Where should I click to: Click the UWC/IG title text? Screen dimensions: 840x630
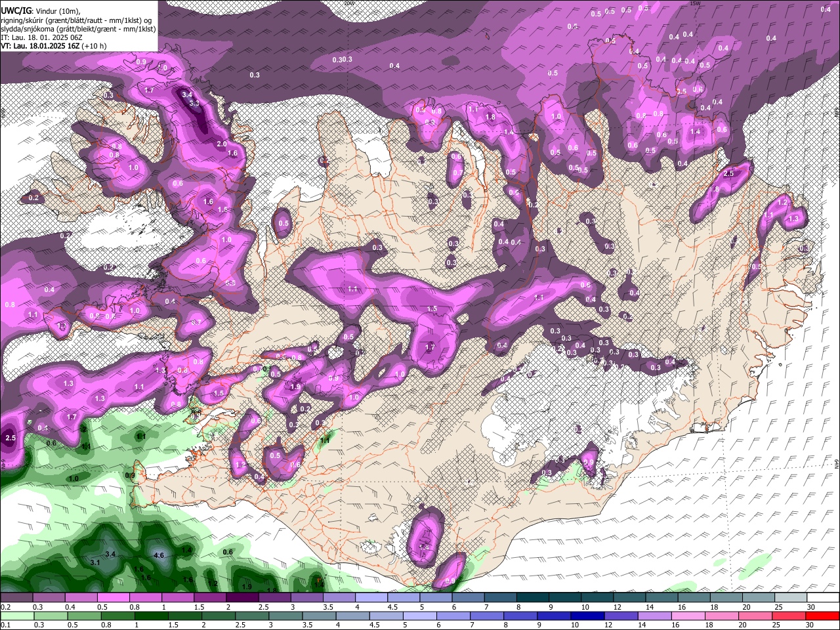(x=15, y=11)
